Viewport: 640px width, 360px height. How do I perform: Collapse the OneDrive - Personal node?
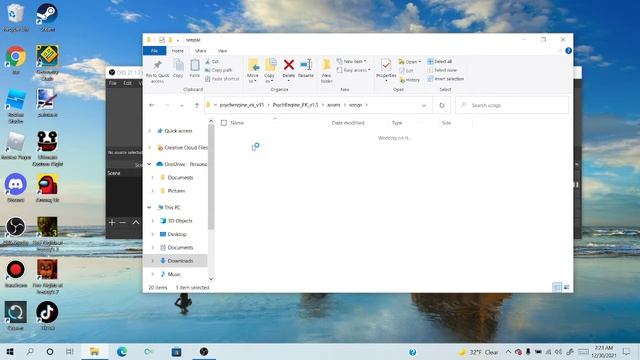149,164
